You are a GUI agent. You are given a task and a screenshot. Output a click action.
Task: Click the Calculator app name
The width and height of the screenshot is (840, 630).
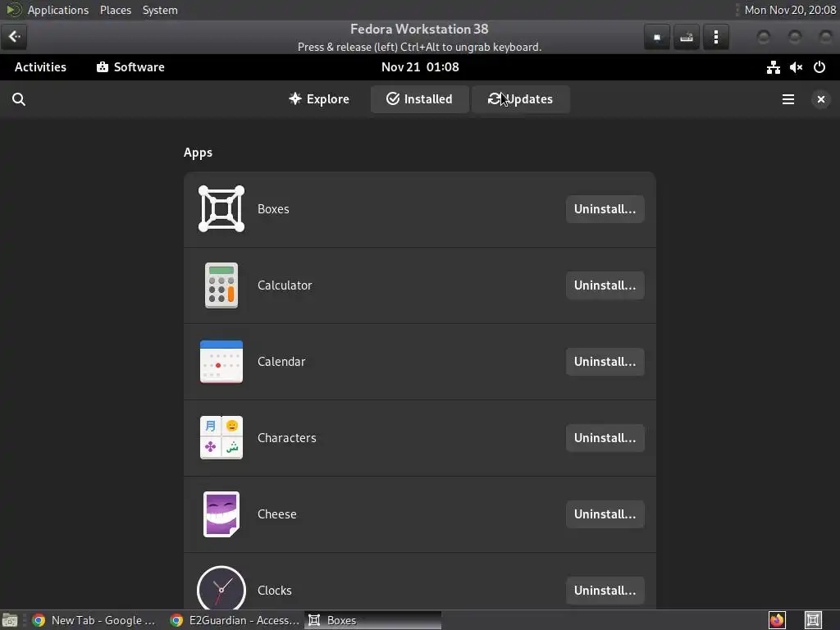point(285,285)
